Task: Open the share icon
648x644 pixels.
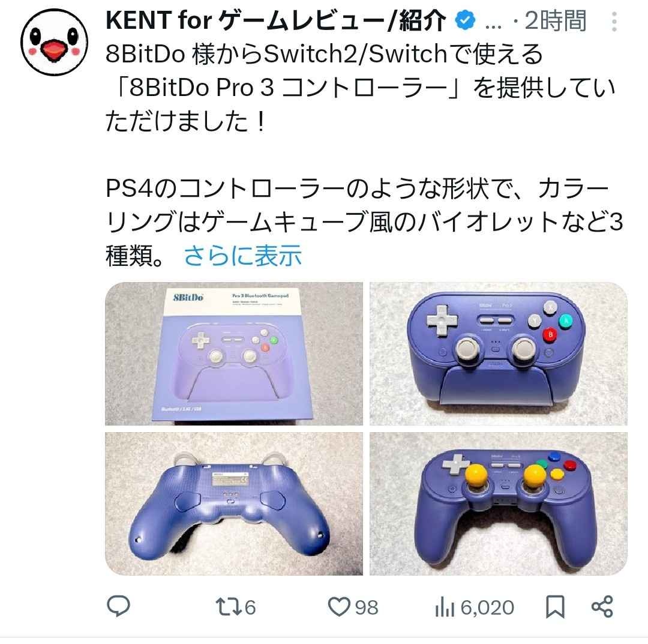Action: click(x=602, y=607)
